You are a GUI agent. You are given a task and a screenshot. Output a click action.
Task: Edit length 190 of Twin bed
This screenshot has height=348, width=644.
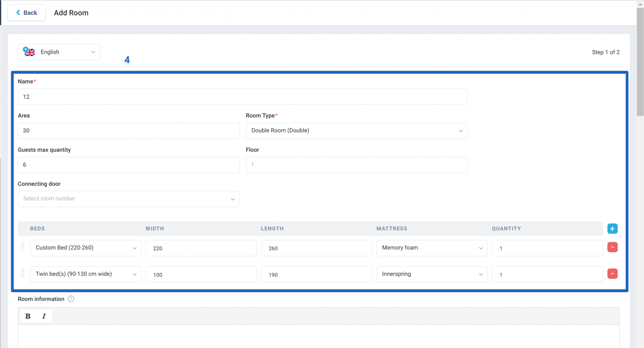pyautogui.click(x=317, y=274)
